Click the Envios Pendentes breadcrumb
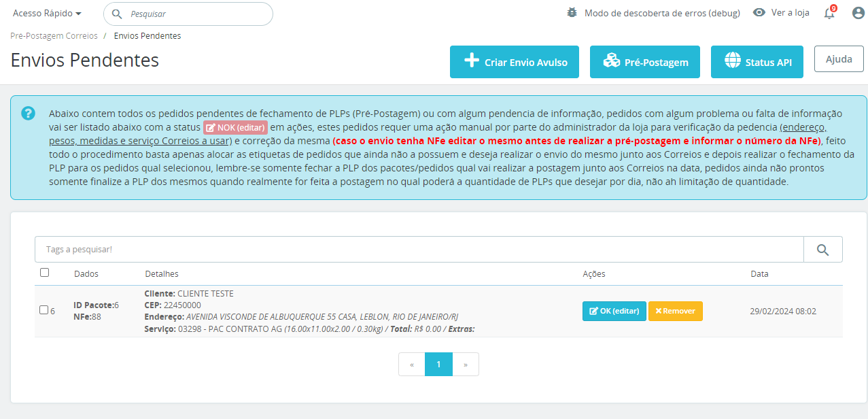868x419 pixels. [x=147, y=36]
